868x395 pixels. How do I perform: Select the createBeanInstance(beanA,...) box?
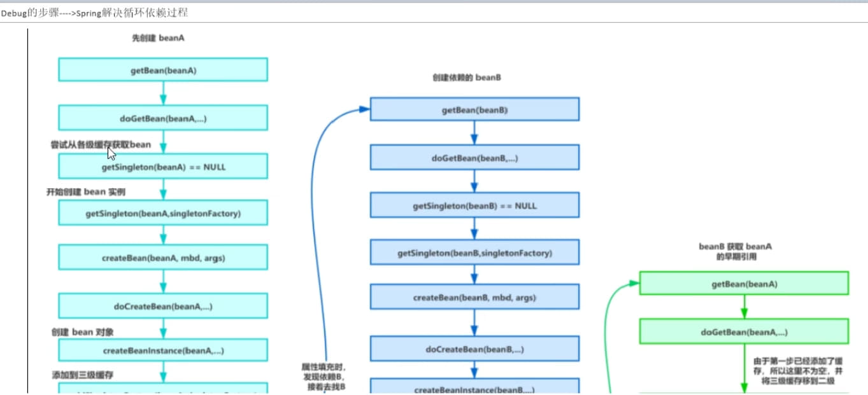pyautogui.click(x=163, y=350)
